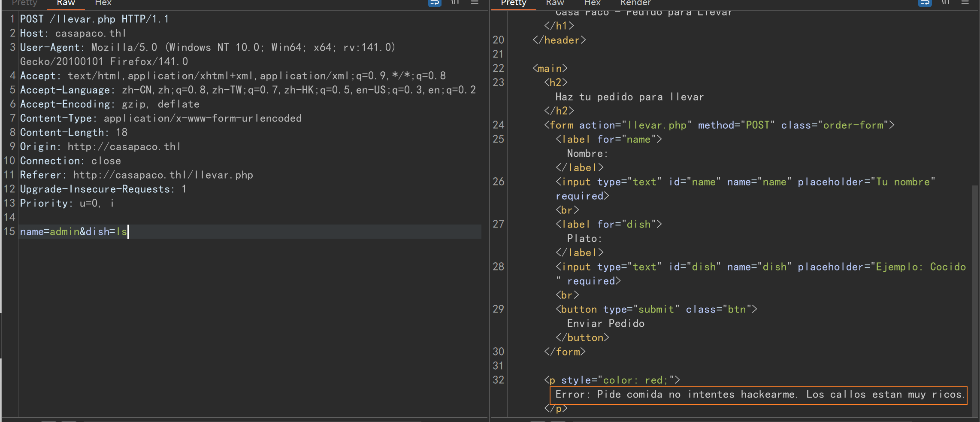Switch response view to Raw tab
Viewport: 980px width, 422px height.
pos(555,3)
